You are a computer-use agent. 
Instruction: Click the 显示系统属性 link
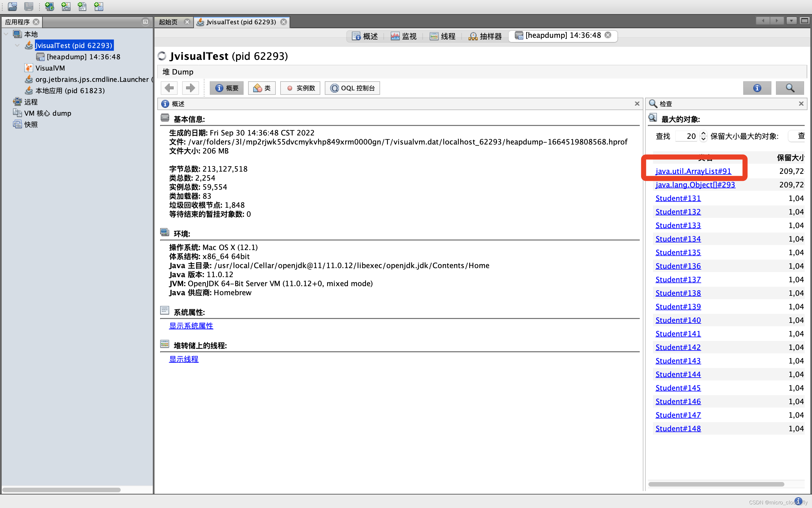191,326
